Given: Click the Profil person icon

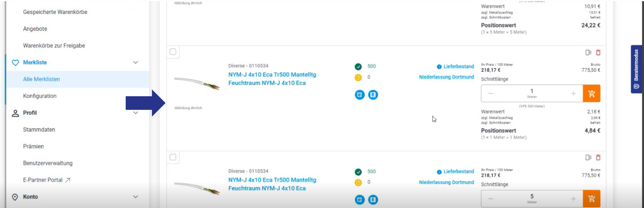Looking at the screenshot, I should click(x=15, y=113).
